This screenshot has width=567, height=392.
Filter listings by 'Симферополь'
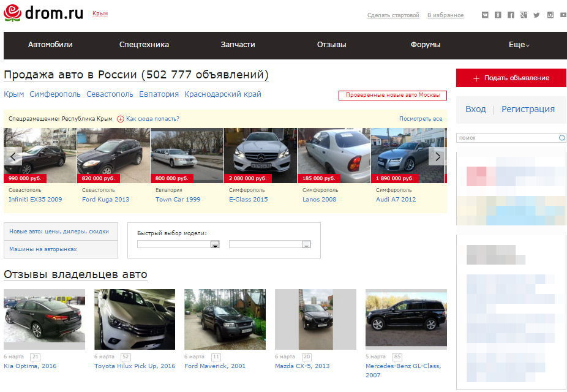click(x=55, y=94)
